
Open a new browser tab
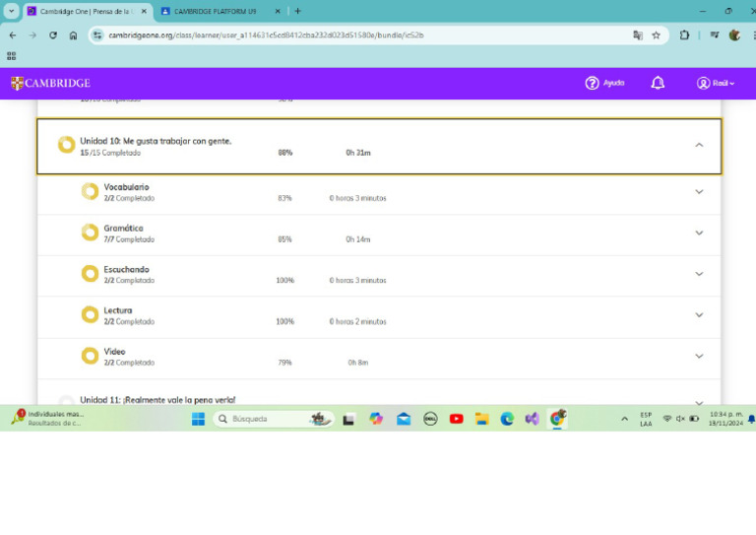298,11
